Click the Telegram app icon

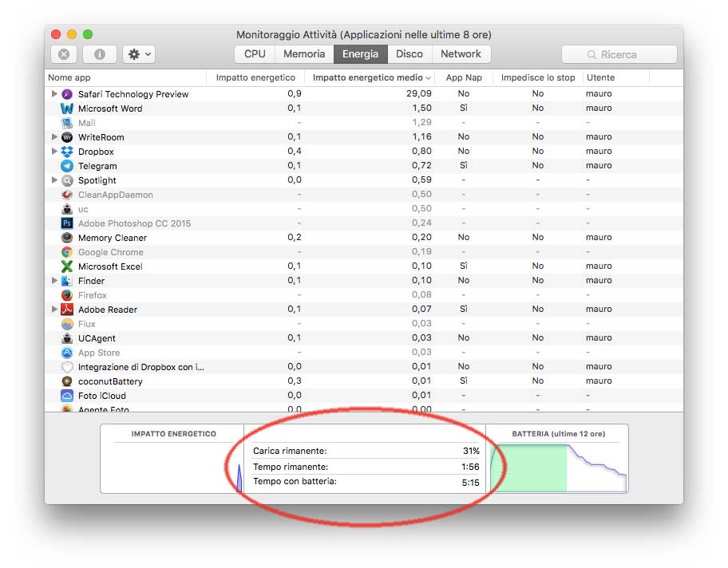click(67, 166)
